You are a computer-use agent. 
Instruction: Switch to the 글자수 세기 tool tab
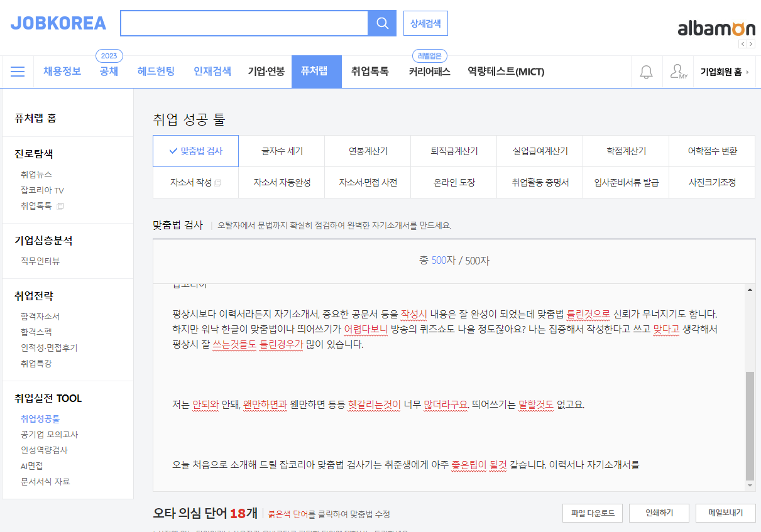pyautogui.click(x=282, y=151)
